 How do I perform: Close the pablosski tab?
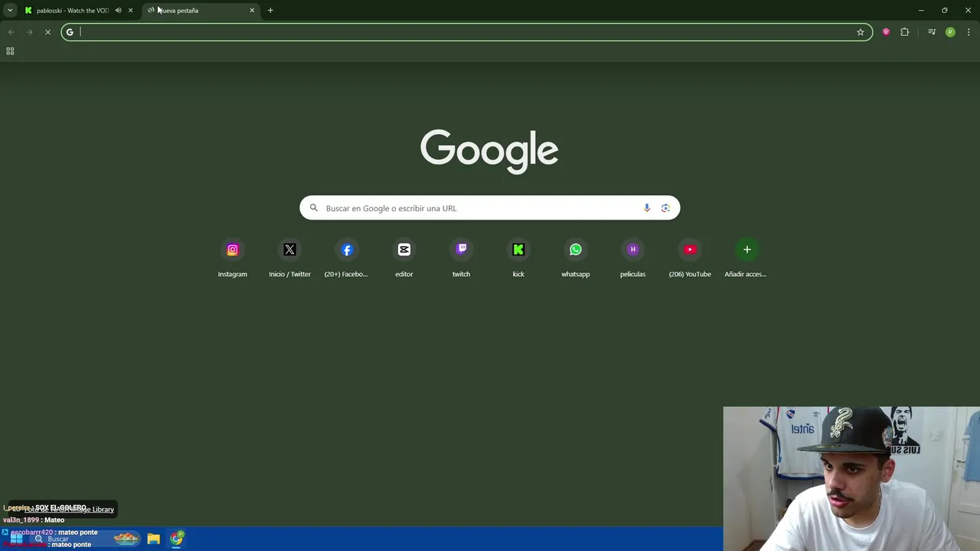tap(130, 11)
